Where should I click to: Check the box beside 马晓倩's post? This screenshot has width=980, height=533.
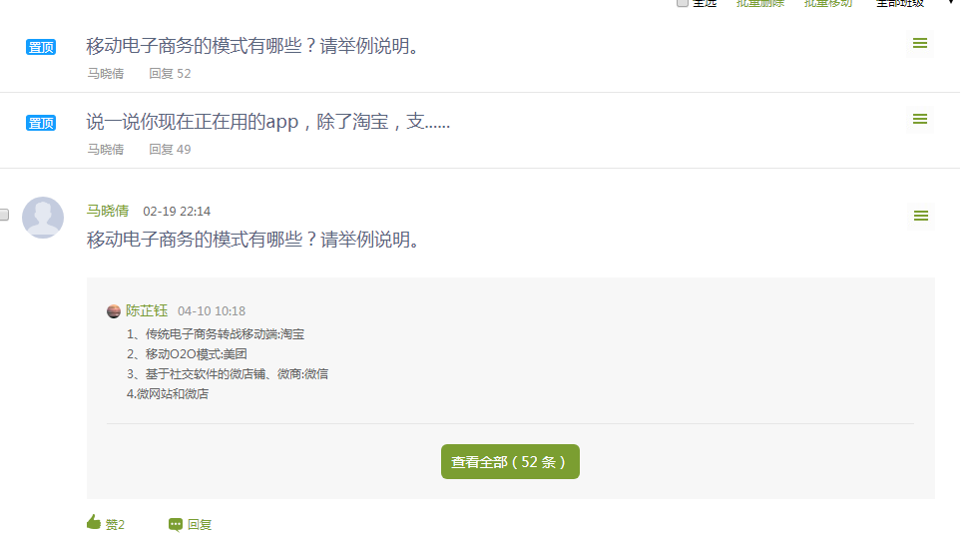pos(3,215)
